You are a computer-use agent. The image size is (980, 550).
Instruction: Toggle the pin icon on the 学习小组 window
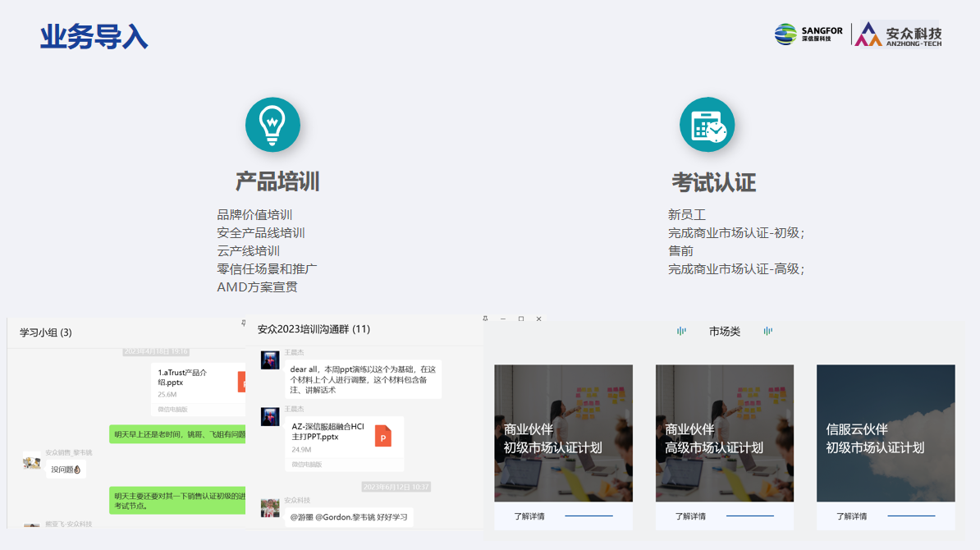pyautogui.click(x=244, y=323)
